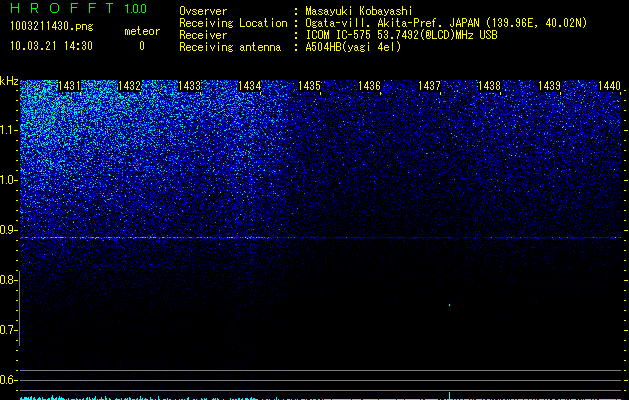Click the HROFFT title text
Screen dimensions: 629x400
[x=63, y=8]
